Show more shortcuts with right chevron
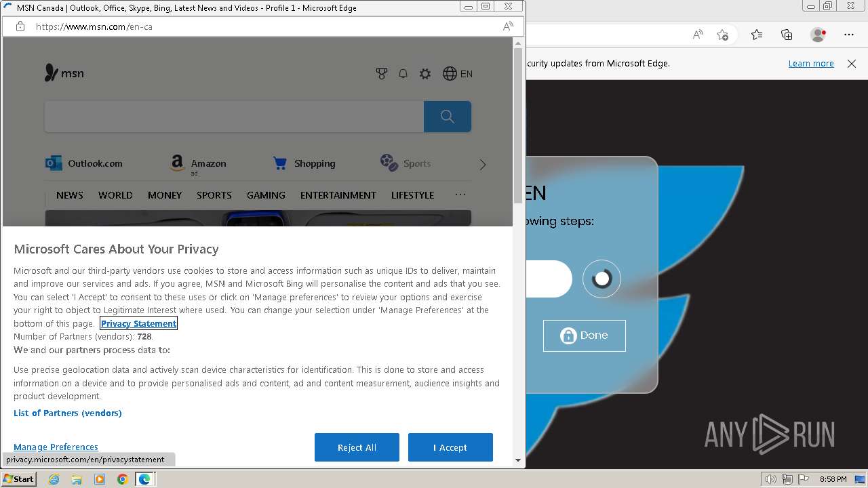Screen dimensions: 868x488 [483, 165]
